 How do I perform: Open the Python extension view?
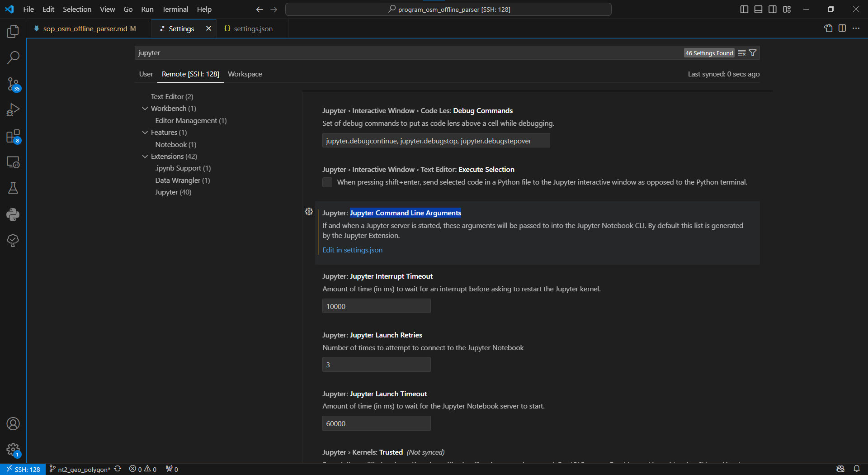(13, 214)
